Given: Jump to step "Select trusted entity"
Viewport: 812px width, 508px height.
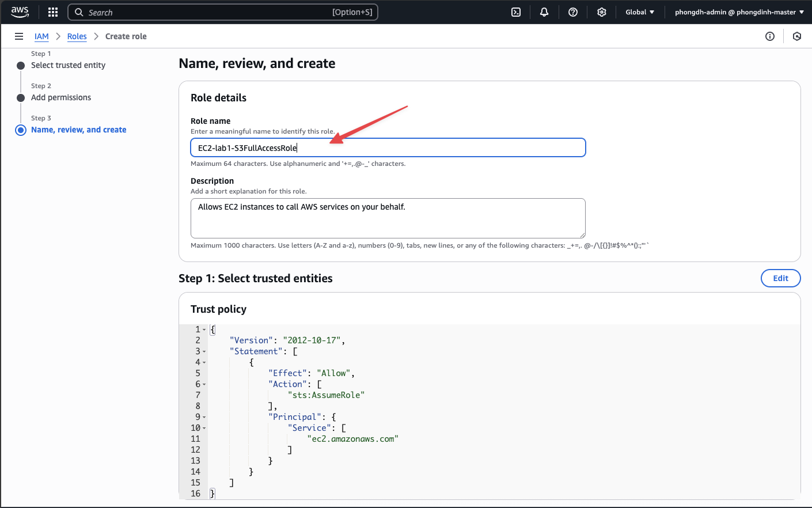Looking at the screenshot, I should tap(69, 65).
